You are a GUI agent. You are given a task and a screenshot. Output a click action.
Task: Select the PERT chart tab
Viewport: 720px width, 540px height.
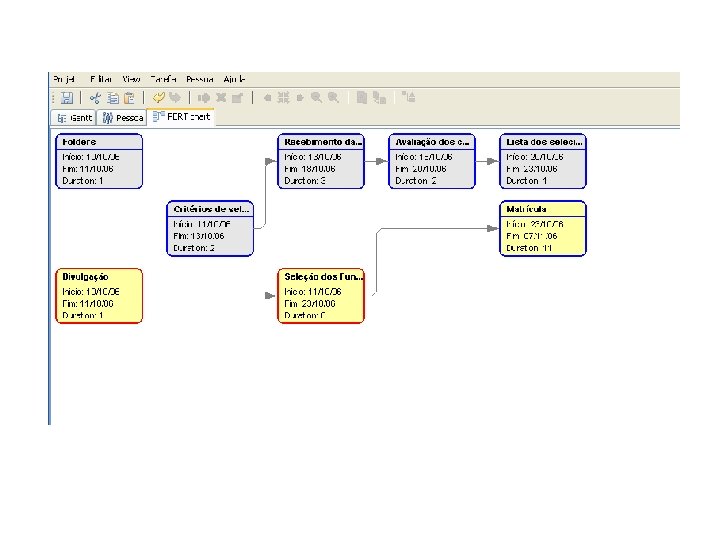[181, 117]
